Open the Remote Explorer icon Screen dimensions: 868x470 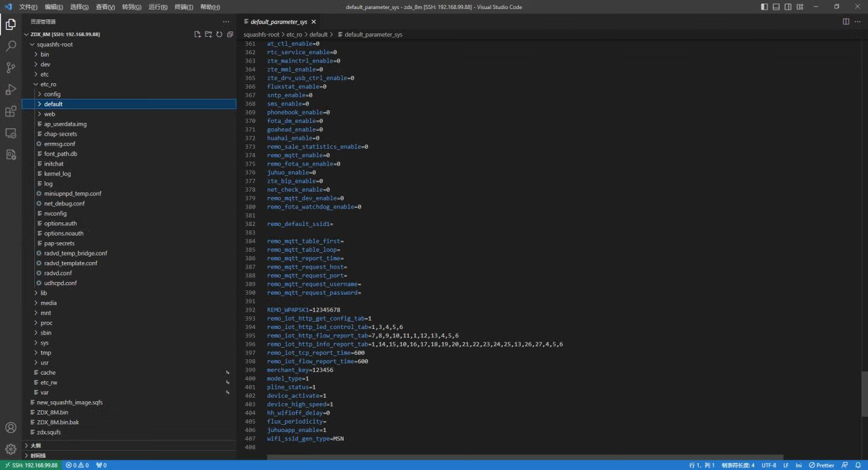pyautogui.click(x=10, y=133)
